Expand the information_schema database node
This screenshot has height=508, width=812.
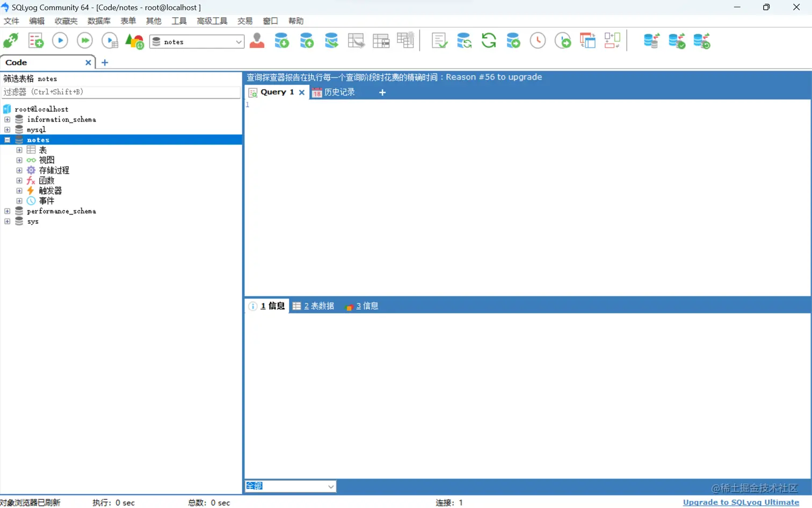7,119
